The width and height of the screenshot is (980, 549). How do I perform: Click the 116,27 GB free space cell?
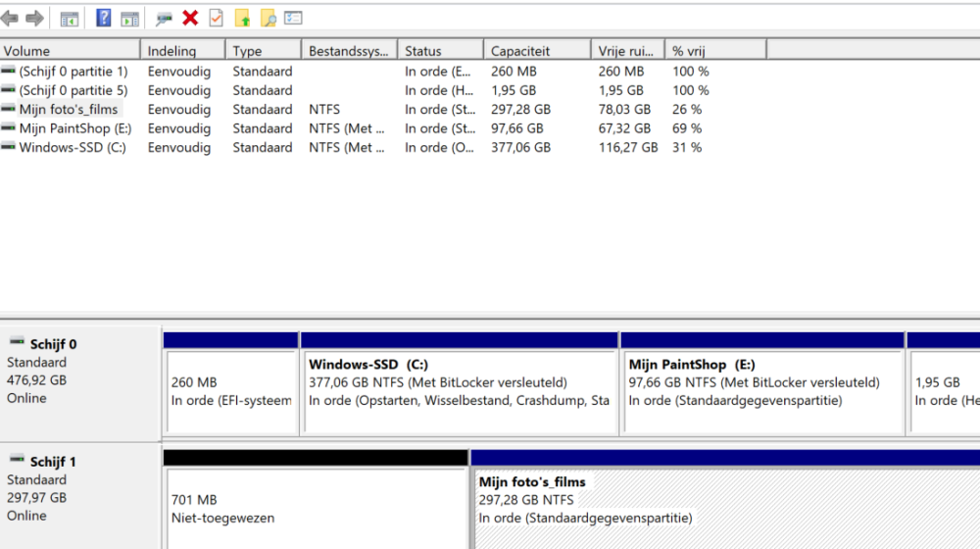(628, 148)
